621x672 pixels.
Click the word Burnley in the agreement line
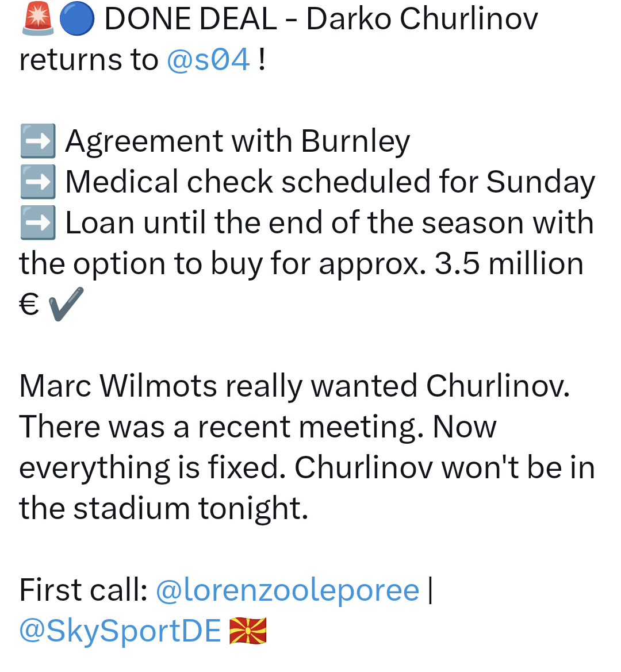pyautogui.click(x=355, y=141)
